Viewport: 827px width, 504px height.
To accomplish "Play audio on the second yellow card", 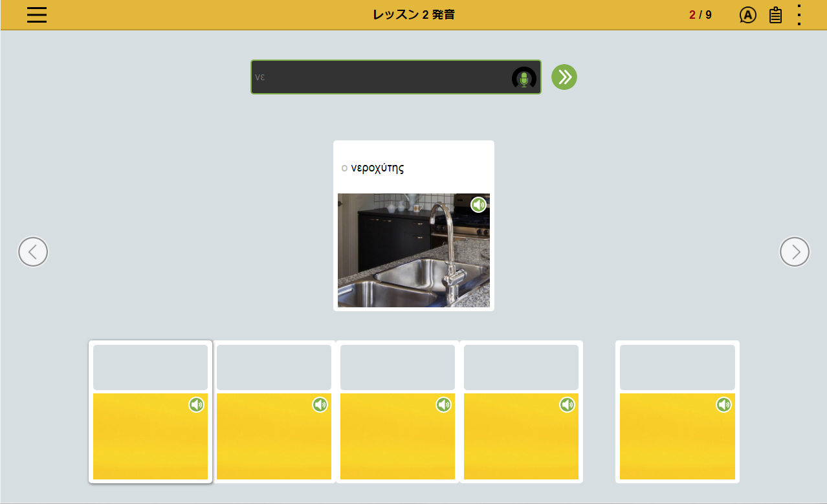I will pos(320,405).
